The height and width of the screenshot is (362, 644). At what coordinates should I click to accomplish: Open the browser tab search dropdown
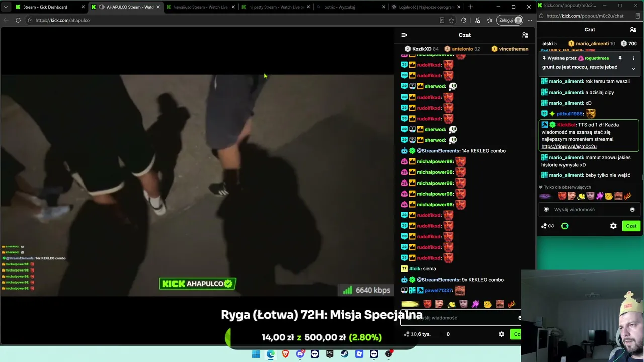point(6,7)
